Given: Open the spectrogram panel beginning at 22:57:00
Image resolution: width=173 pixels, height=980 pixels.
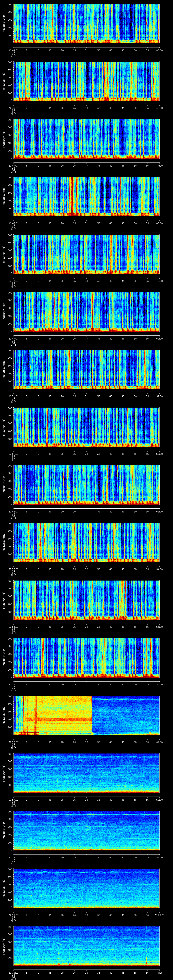Looking at the screenshot, I should click(87, 773).
